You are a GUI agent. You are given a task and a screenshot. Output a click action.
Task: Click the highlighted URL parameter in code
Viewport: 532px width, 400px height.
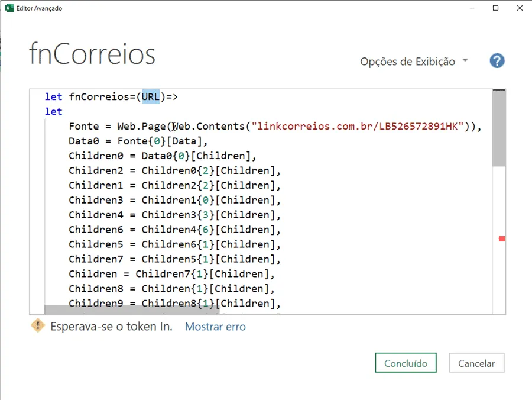[150, 97]
